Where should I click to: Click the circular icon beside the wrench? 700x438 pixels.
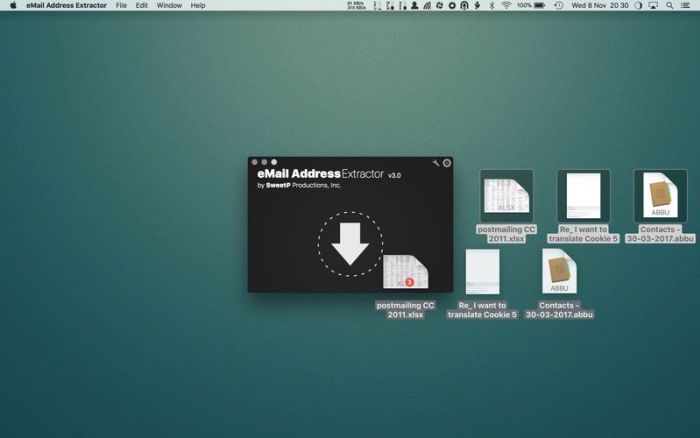pyautogui.click(x=446, y=162)
